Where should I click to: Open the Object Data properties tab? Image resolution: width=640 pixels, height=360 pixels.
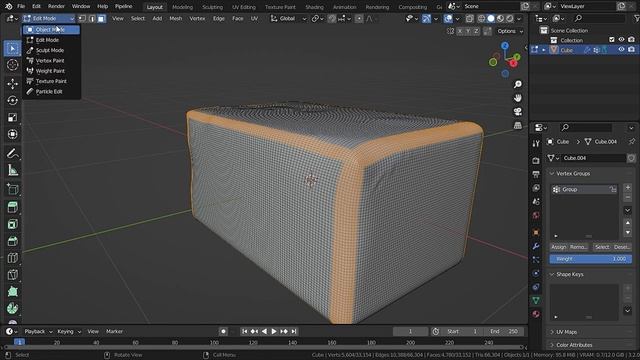(x=536, y=300)
